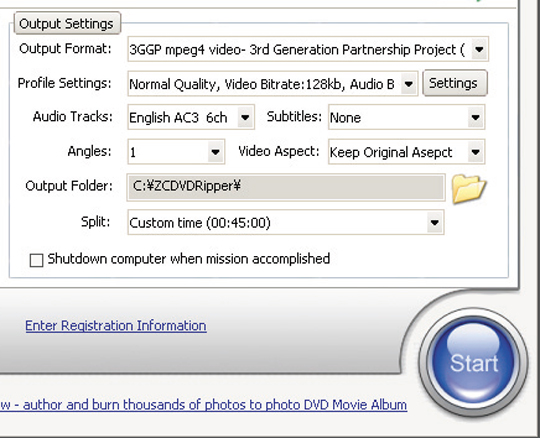Follow the photo DVD Movie Album link
Screen dimensions: 540x438
click(203, 405)
